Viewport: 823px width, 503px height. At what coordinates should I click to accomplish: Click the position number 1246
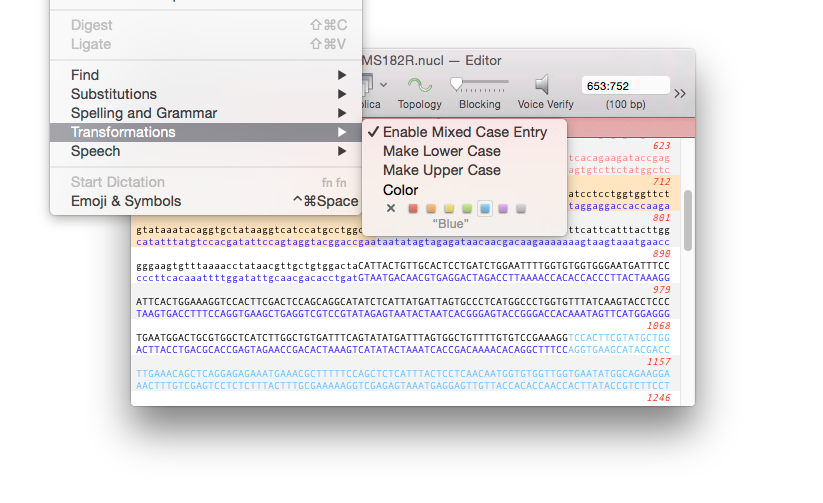coord(659,398)
